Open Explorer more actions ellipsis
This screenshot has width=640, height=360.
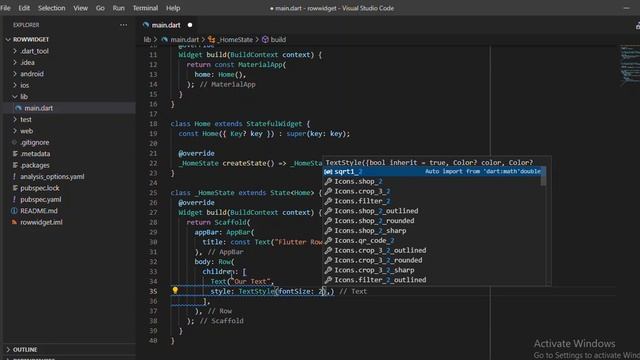pyautogui.click(x=123, y=25)
